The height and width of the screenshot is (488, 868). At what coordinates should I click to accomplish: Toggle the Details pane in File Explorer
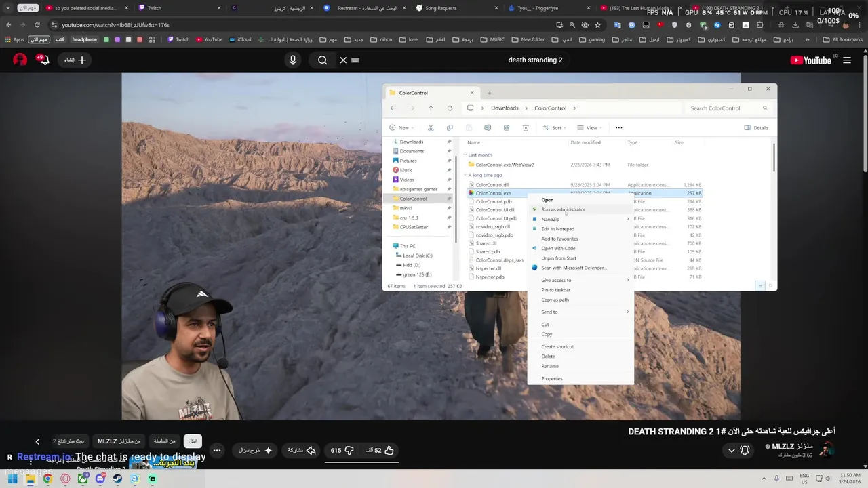point(757,128)
